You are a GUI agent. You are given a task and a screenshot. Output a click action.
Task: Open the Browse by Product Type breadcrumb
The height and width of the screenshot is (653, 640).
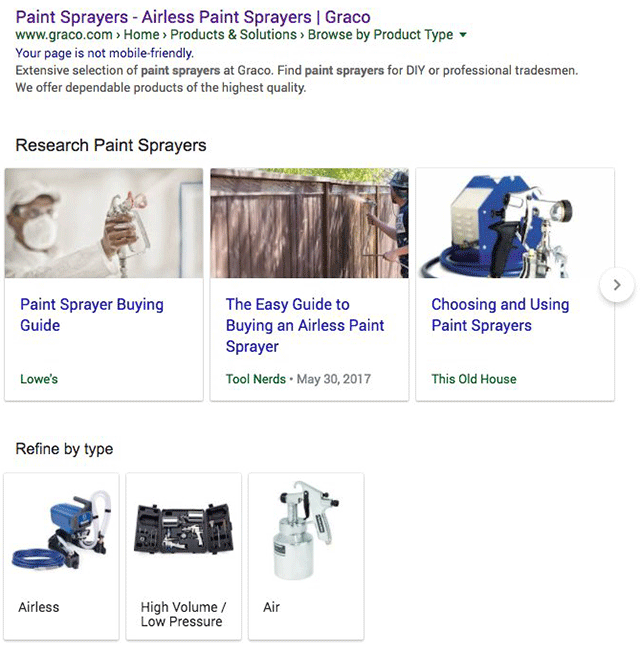(x=380, y=35)
